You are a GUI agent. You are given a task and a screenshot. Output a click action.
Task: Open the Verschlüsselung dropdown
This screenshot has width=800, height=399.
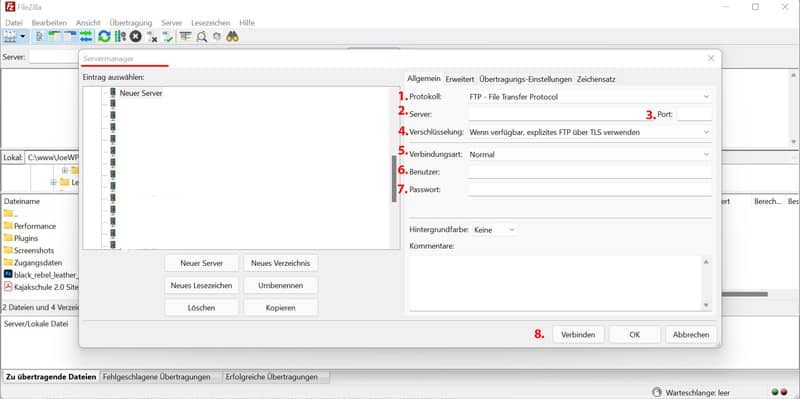589,132
